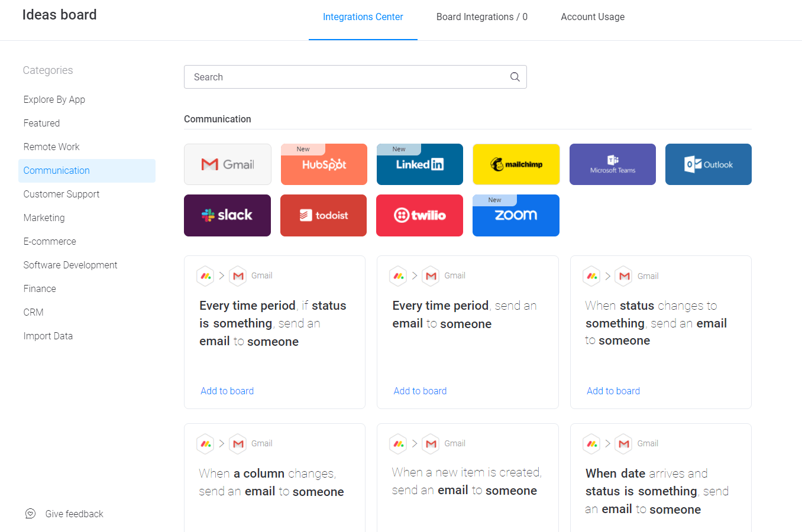This screenshot has height=532, width=802.
Task: Open the 'When a new item is created' recipe text
Action: coord(467,481)
